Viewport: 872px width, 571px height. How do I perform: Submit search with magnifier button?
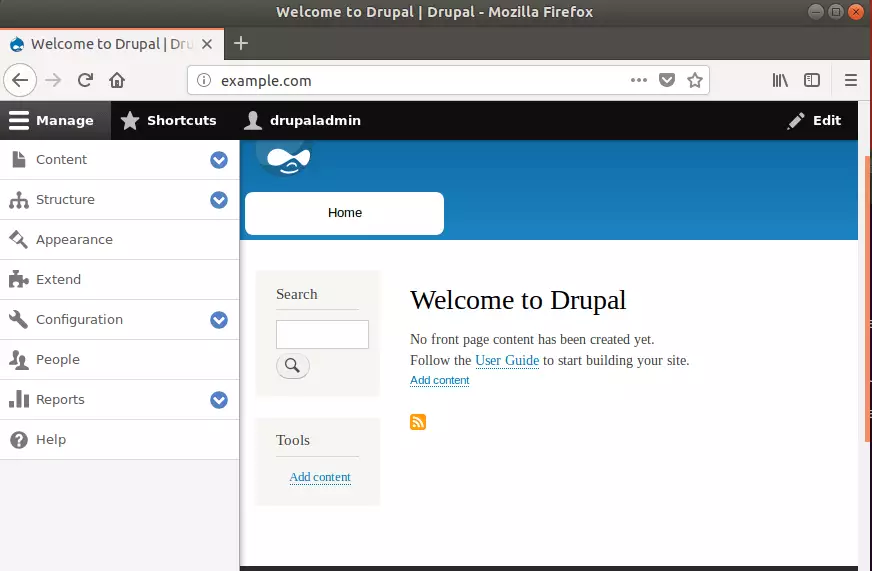(293, 366)
